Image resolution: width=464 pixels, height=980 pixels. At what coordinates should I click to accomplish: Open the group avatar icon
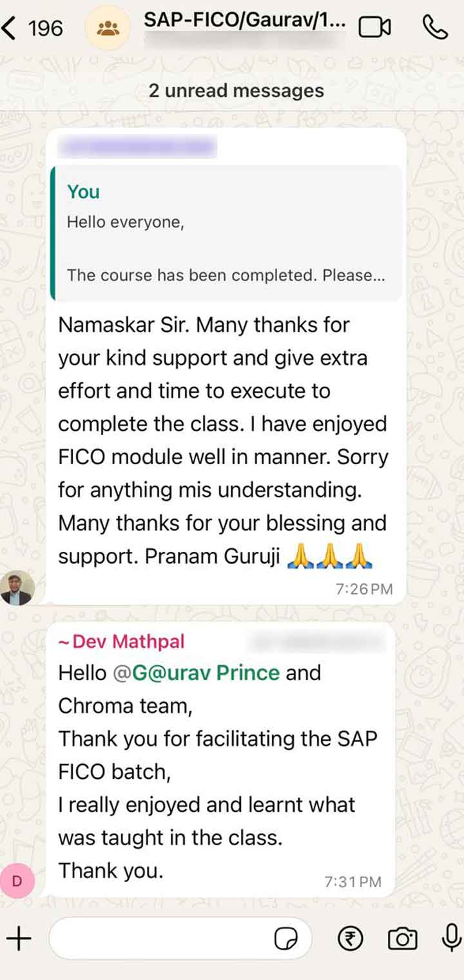click(x=107, y=28)
